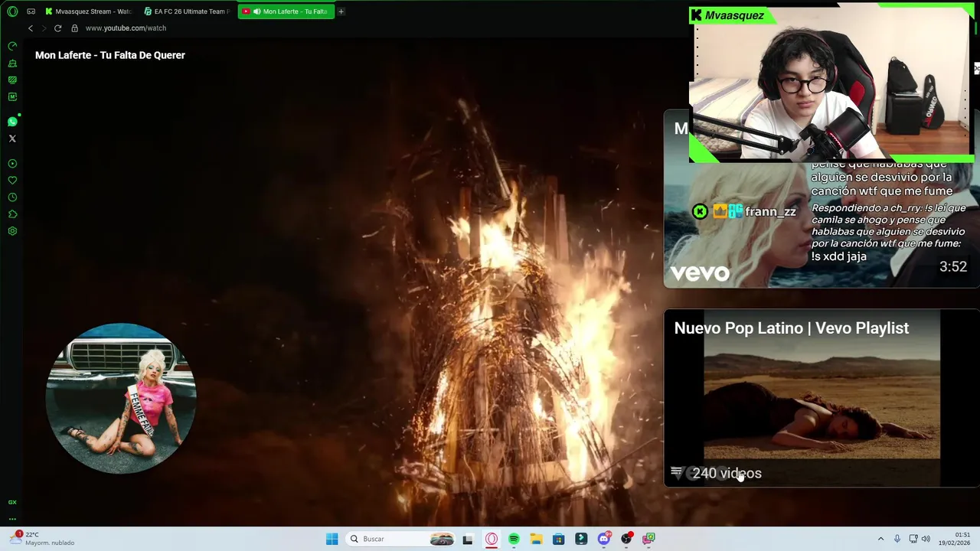Open Spotify from the taskbar
The image size is (980, 551).
tap(514, 539)
